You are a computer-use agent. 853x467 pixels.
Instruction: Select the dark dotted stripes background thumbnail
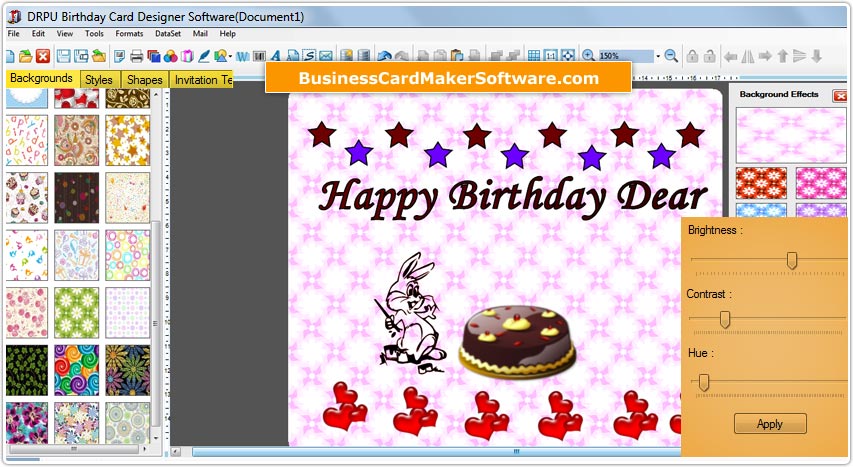tap(77, 198)
